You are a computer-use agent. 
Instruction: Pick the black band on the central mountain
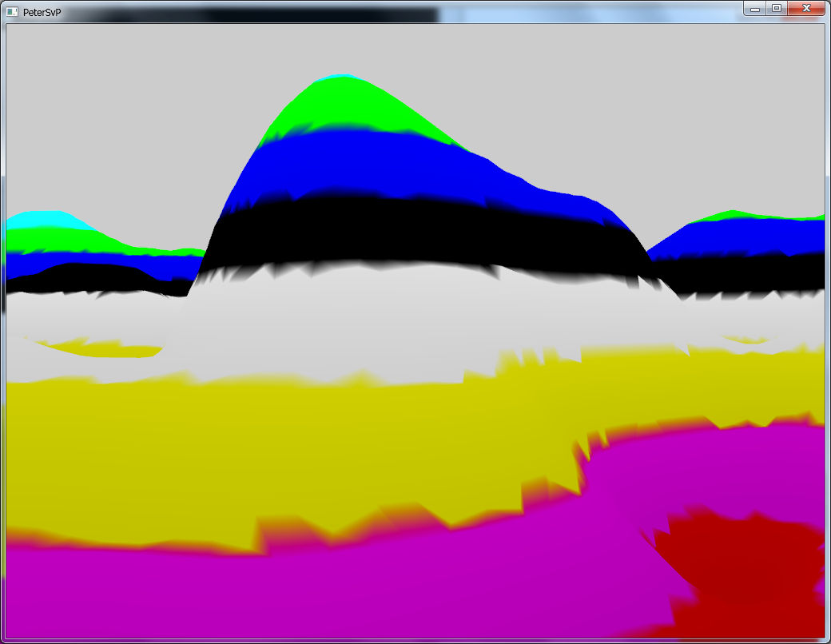pyautogui.click(x=415, y=228)
